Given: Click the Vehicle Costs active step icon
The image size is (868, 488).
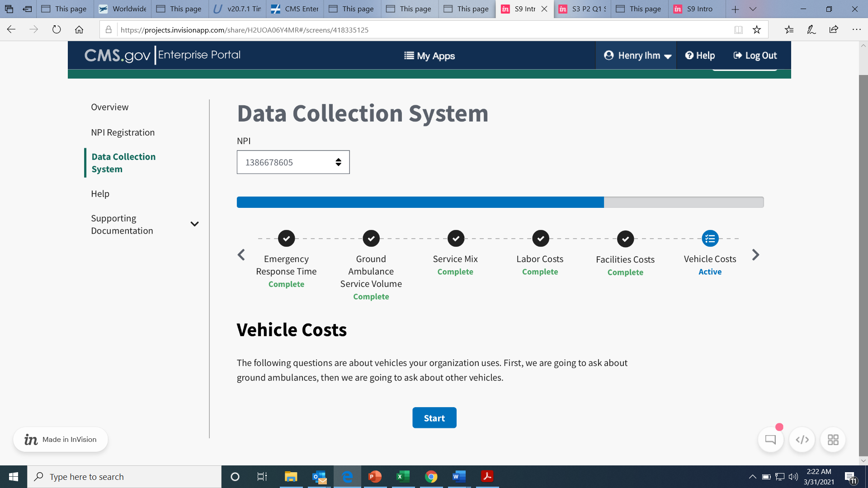Looking at the screenshot, I should (710, 239).
